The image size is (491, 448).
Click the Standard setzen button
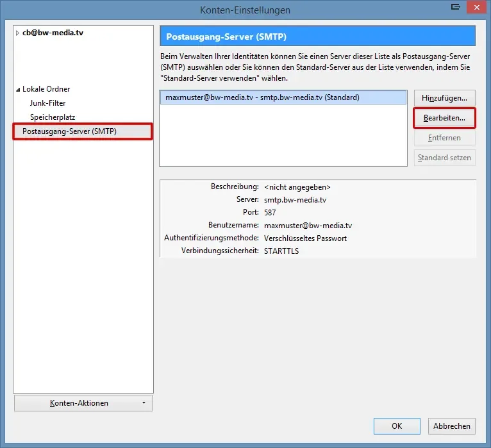point(444,158)
